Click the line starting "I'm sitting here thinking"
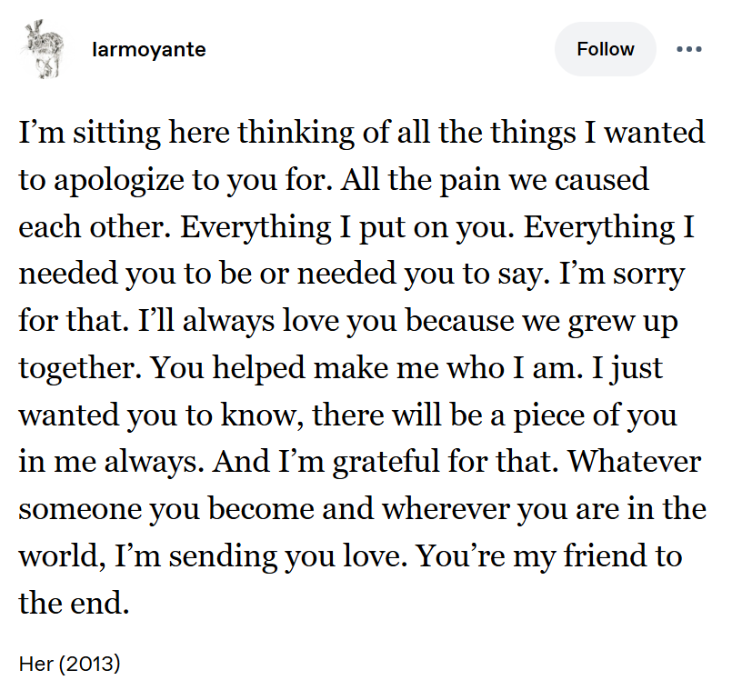This screenshot has height=700, width=732. click(x=362, y=133)
